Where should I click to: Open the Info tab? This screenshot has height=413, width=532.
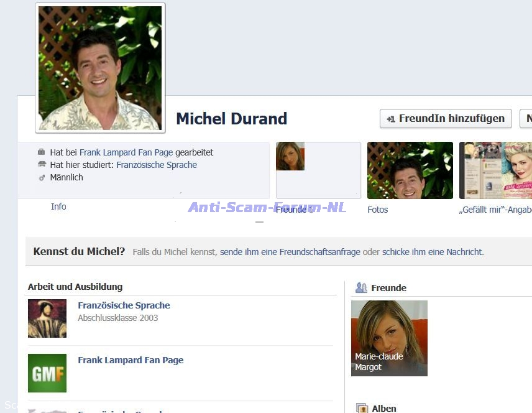(x=58, y=206)
